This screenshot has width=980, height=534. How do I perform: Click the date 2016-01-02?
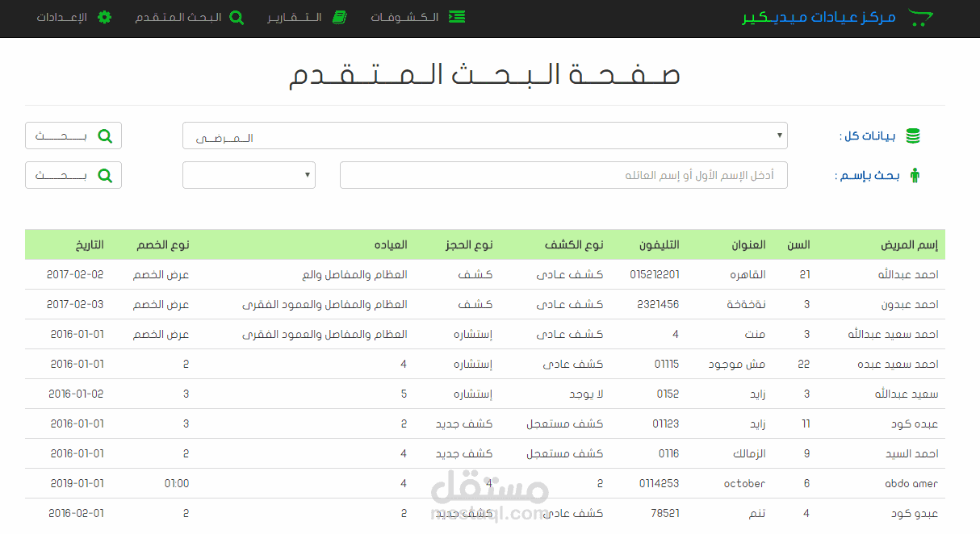pos(77,394)
